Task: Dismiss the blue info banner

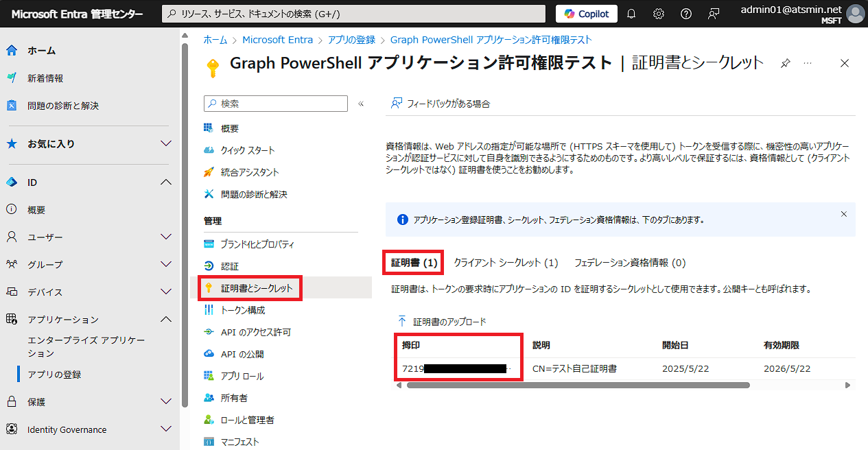Action: 843,213
